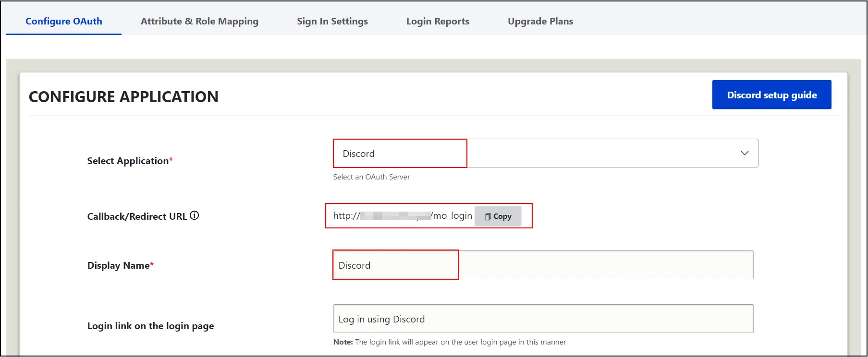The width and height of the screenshot is (868, 357).
Task: Select the mo_login callback URL text
Action: click(403, 215)
